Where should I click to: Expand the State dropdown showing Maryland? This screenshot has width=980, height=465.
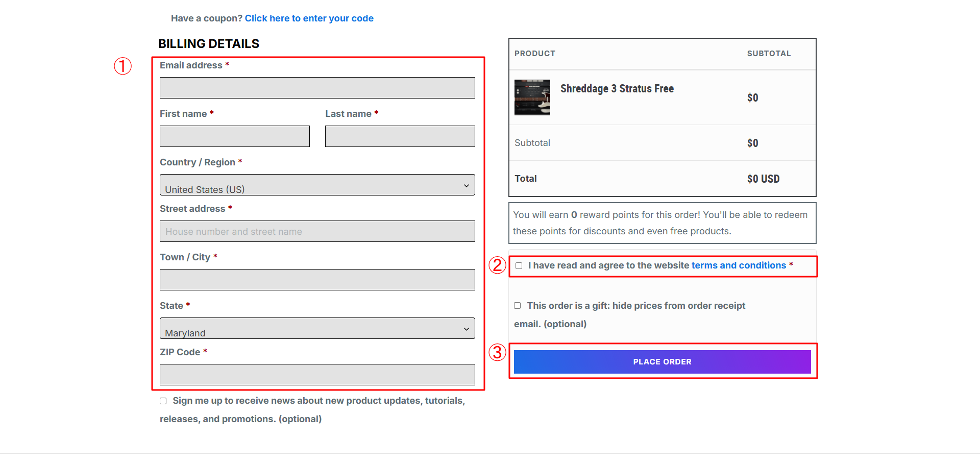click(x=317, y=328)
